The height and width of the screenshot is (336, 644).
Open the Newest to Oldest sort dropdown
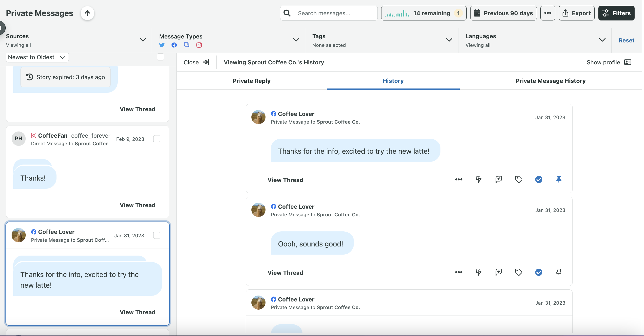[37, 57]
